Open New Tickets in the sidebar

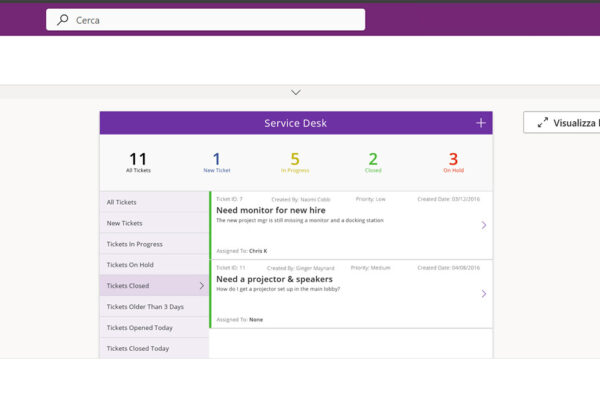click(x=154, y=223)
